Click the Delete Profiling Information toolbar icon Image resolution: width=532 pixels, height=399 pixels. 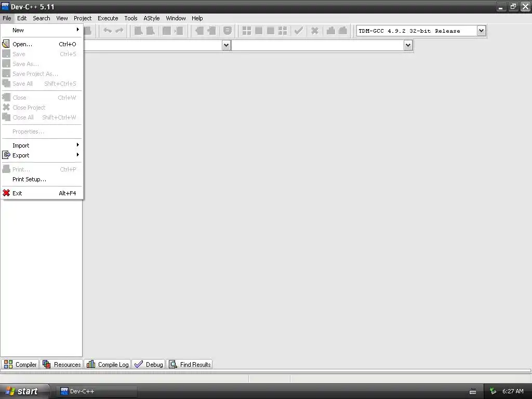click(343, 31)
